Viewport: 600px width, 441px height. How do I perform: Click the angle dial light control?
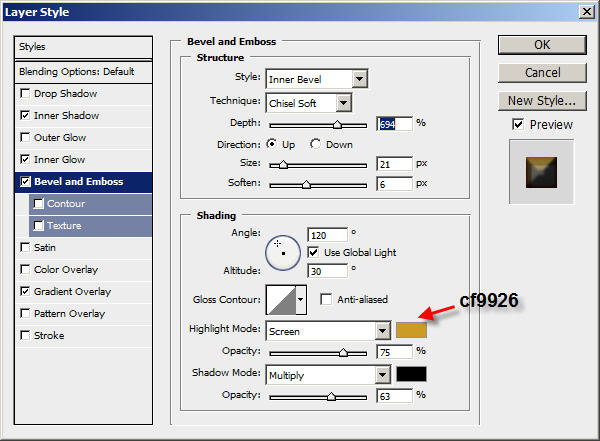(283, 253)
